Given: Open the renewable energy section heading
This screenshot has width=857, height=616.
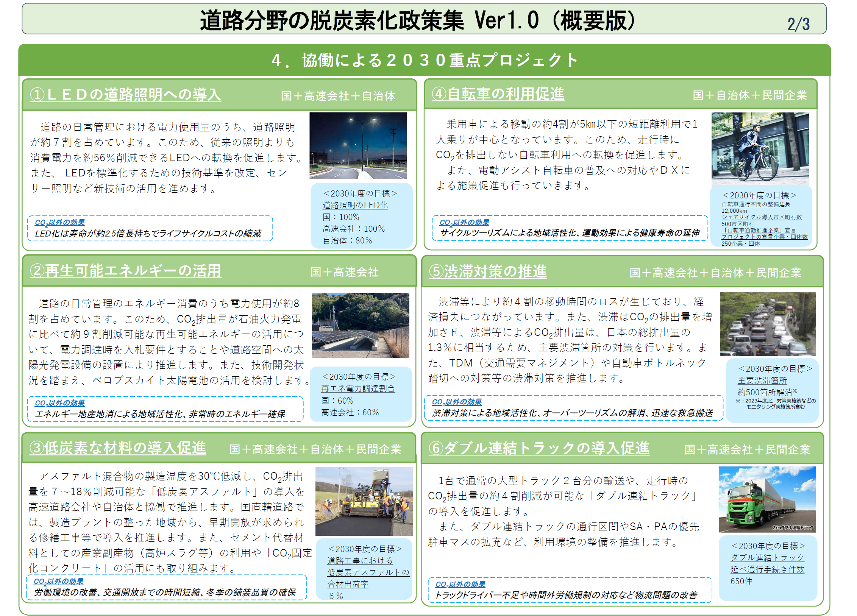Looking at the screenshot, I should [x=125, y=271].
